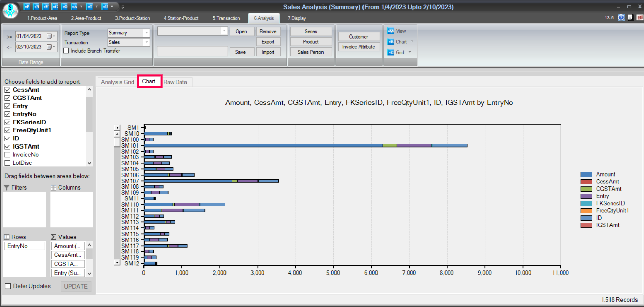The height and width of the screenshot is (307, 644).
Task: Click the 'N' quick access toolbar icon
Action: [x=36, y=6]
